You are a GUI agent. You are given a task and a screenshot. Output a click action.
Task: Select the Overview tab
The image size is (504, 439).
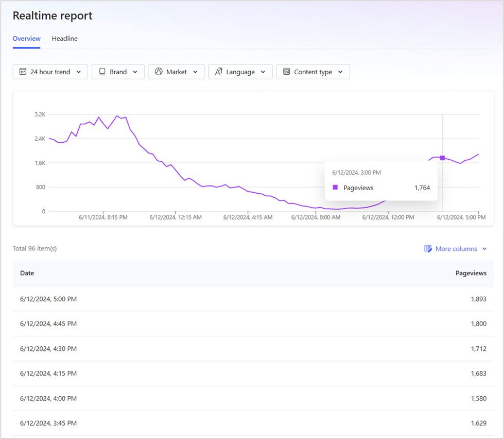26,38
